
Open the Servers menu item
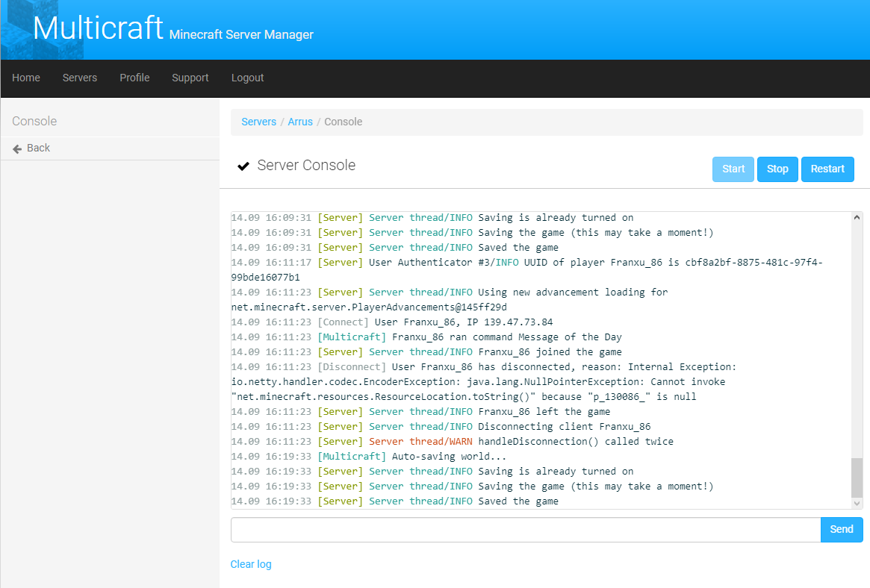pyautogui.click(x=80, y=78)
